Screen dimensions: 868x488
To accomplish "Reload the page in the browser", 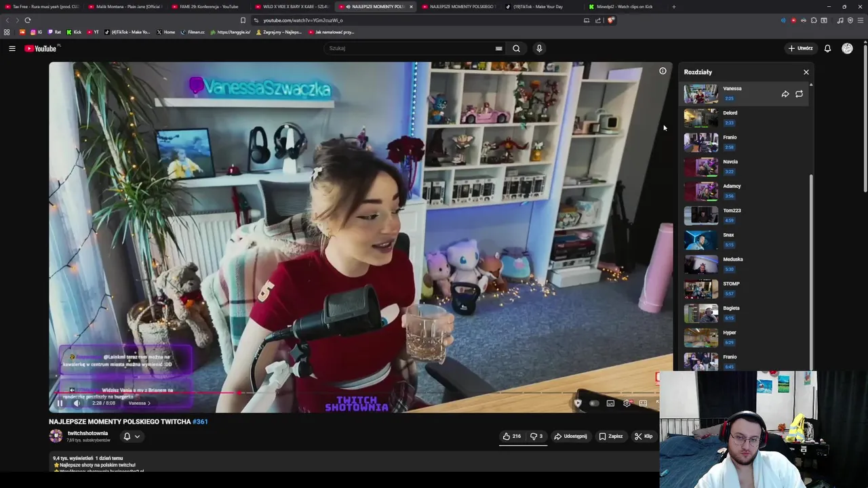I will coord(27,20).
